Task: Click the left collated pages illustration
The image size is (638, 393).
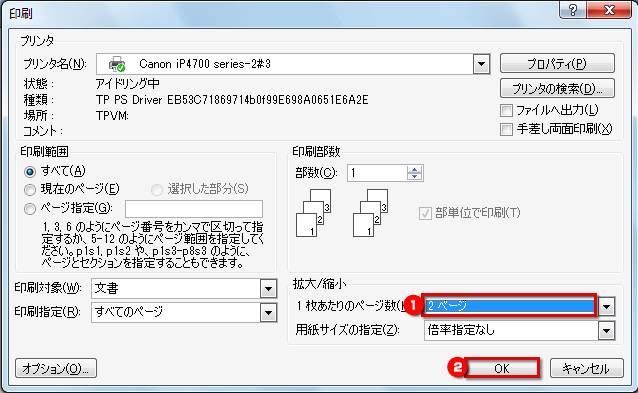Action: click(x=313, y=213)
